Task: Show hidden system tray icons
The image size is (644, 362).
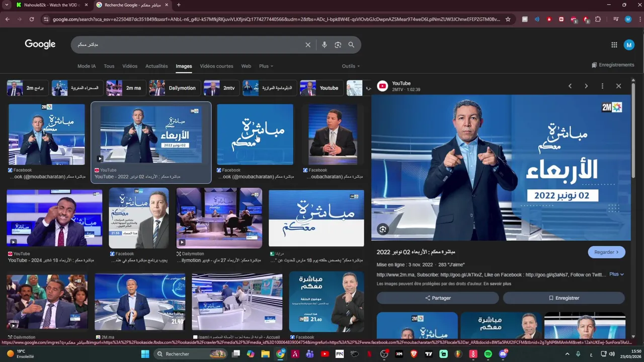Action: point(567,354)
